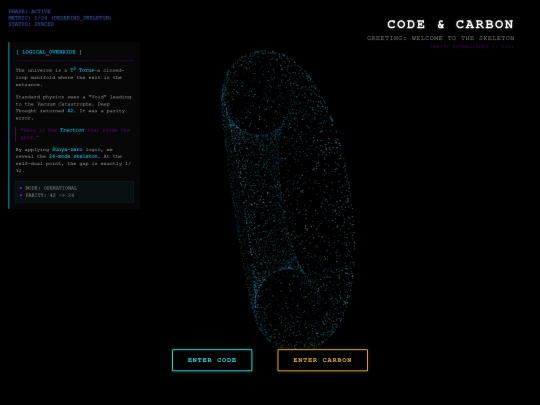Image resolution: width=540 pixels, height=405 pixels.
Task: Click the highlighted '42' in the paragraph
Action: 70,111
